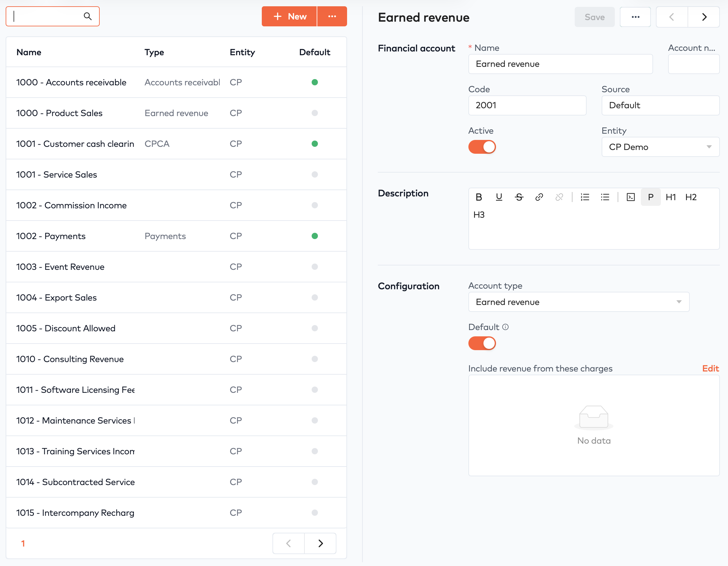Select row 1010 - Consulting Revenue

[x=176, y=359]
